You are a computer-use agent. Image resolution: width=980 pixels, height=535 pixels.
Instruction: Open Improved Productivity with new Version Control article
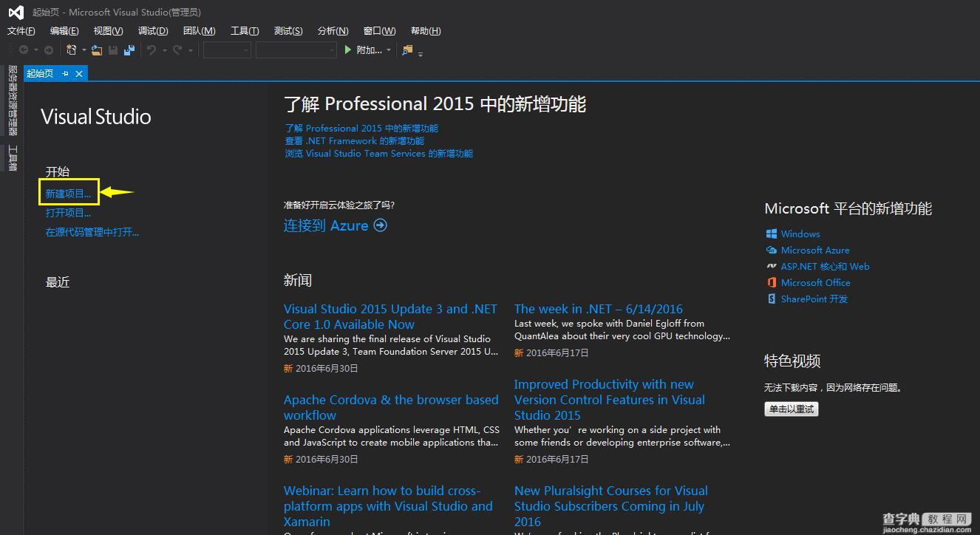[x=610, y=400]
